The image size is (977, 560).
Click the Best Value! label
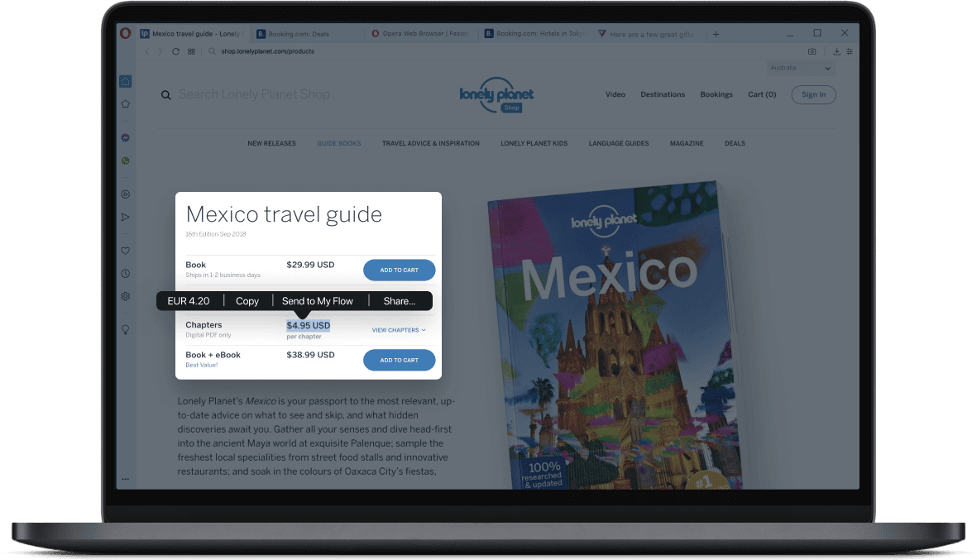point(202,365)
